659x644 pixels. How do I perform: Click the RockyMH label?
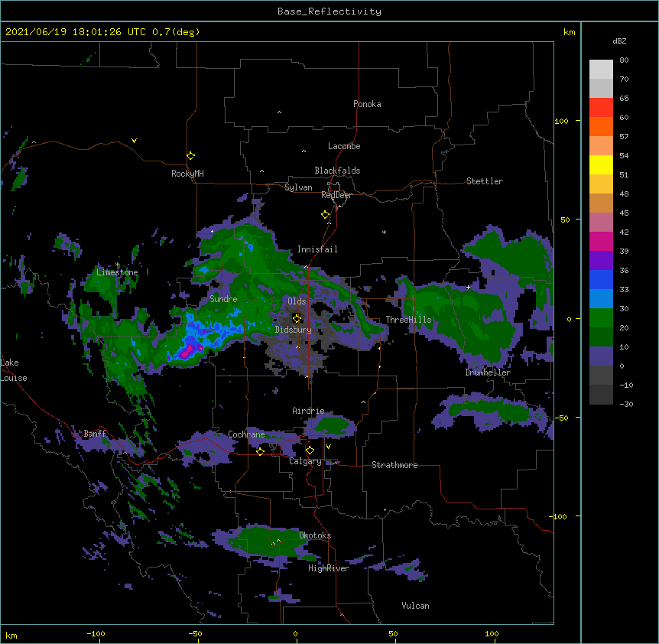pyautogui.click(x=187, y=174)
